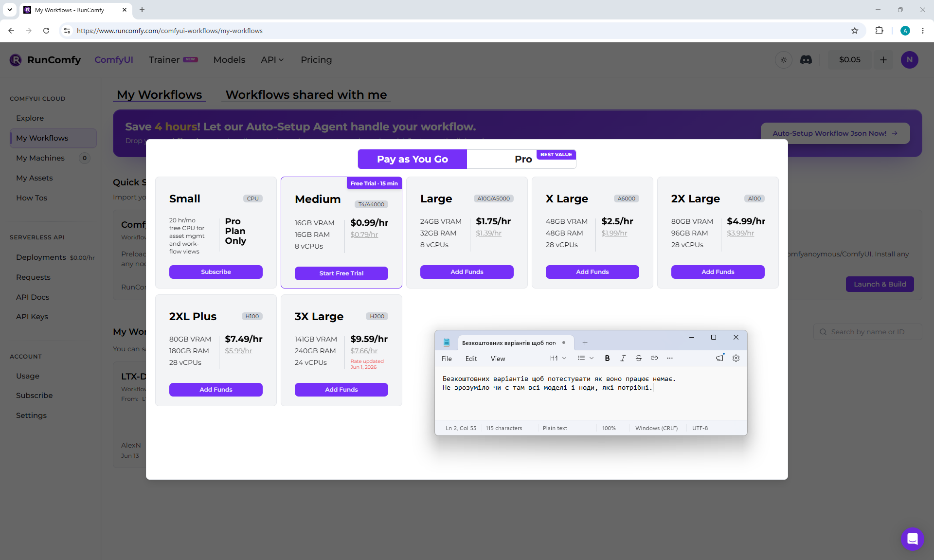Add a new Notepad tab

[585, 343]
